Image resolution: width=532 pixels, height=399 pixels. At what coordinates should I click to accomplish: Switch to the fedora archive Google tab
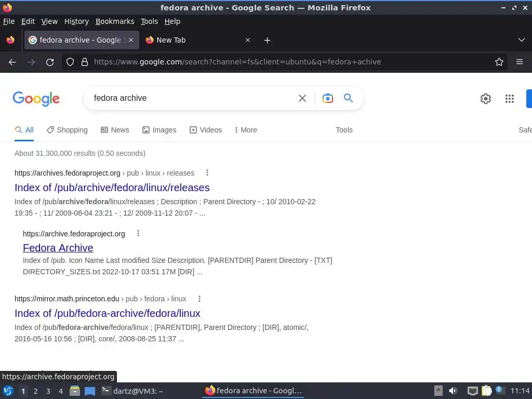(x=82, y=40)
